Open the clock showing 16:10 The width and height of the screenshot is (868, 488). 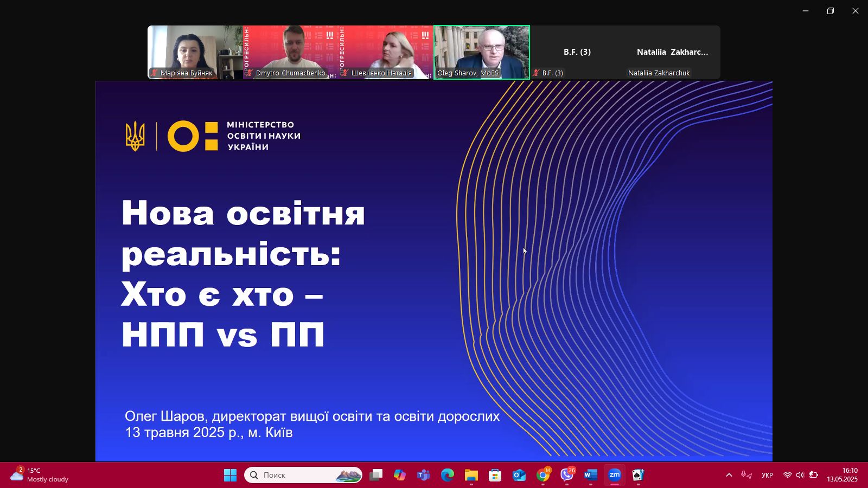coord(842,475)
